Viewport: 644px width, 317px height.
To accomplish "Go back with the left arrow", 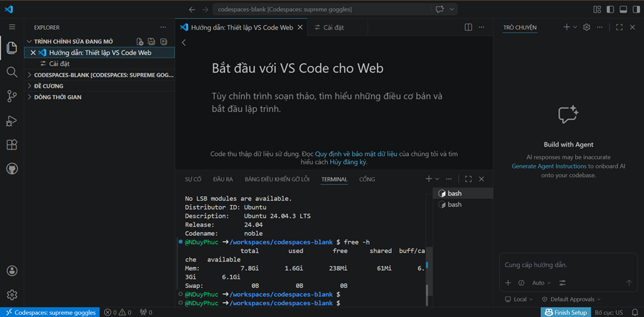I will click(x=192, y=9).
